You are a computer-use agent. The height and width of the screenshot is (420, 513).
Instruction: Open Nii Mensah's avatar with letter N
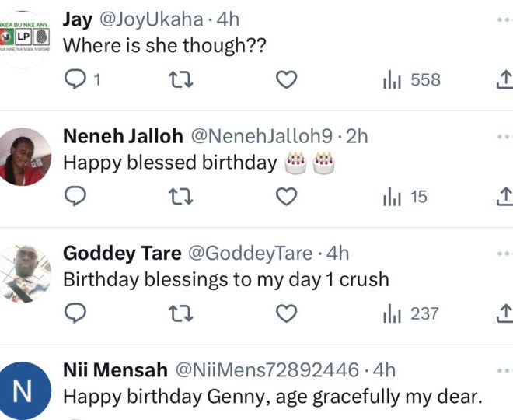pos(24,390)
